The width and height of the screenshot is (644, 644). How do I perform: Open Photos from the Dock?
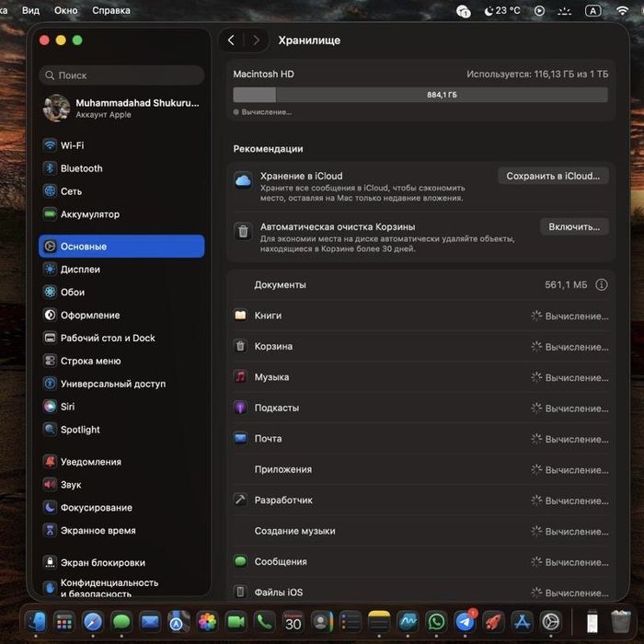pos(207,622)
